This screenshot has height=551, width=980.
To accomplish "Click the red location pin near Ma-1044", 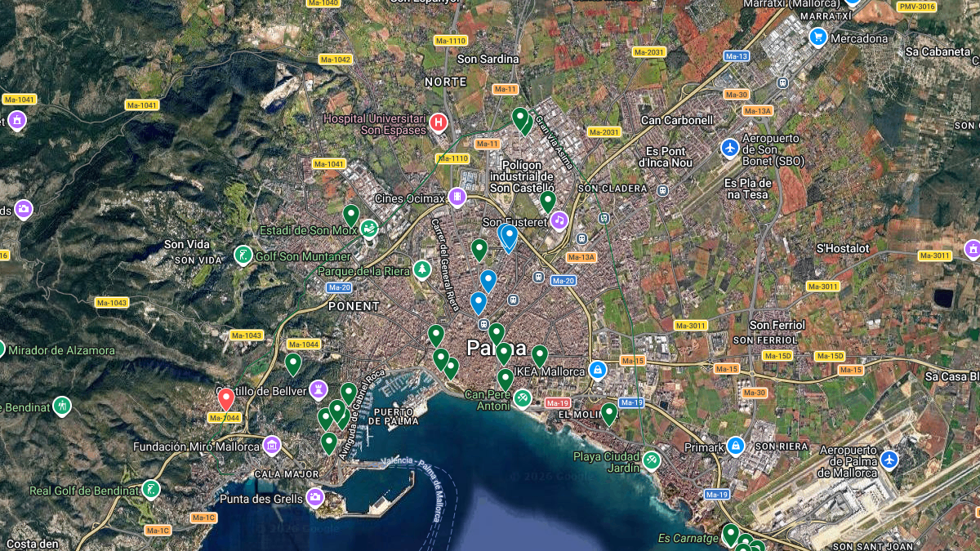I will [x=226, y=399].
